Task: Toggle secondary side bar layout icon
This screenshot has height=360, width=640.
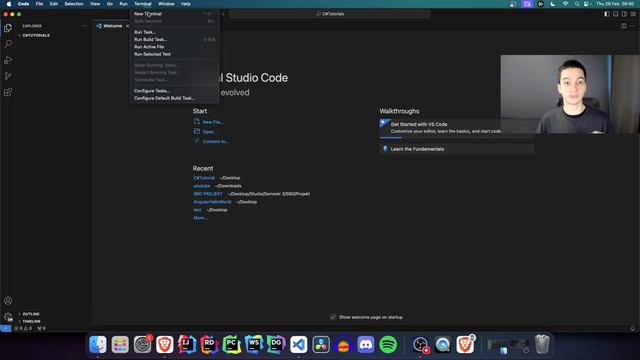Action: click(x=624, y=14)
